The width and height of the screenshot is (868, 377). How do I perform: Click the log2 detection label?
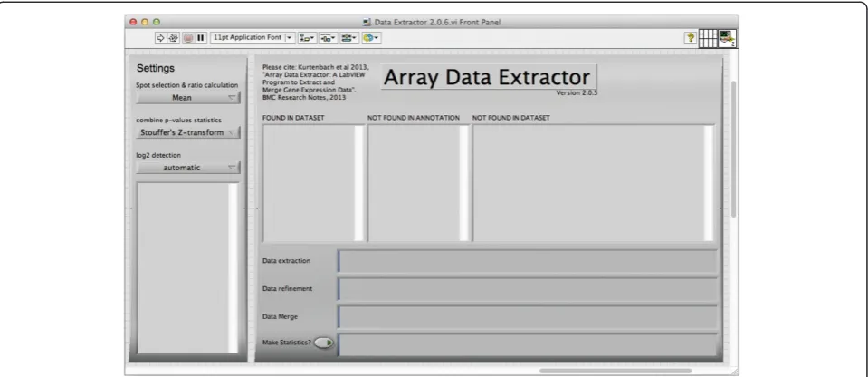(158, 155)
